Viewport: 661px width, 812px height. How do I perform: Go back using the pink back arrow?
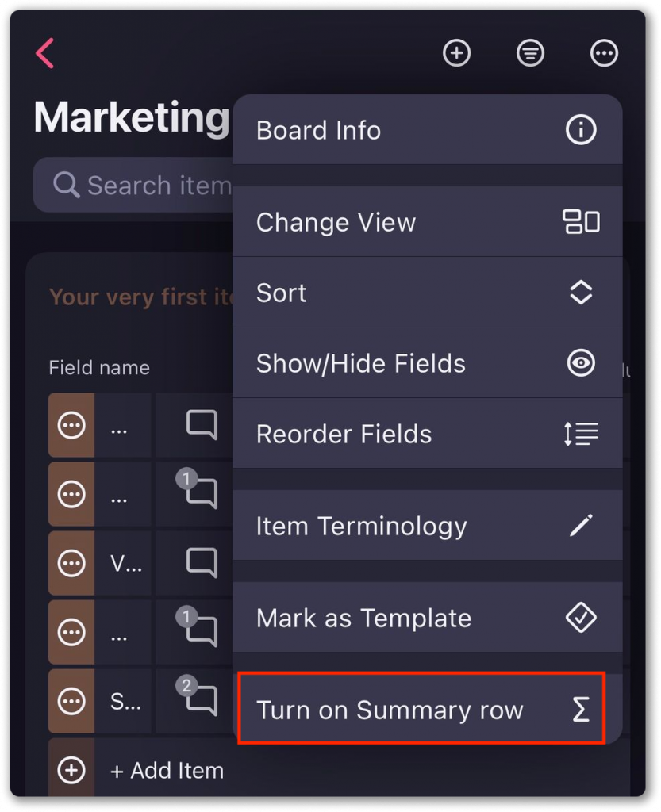point(45,53)
